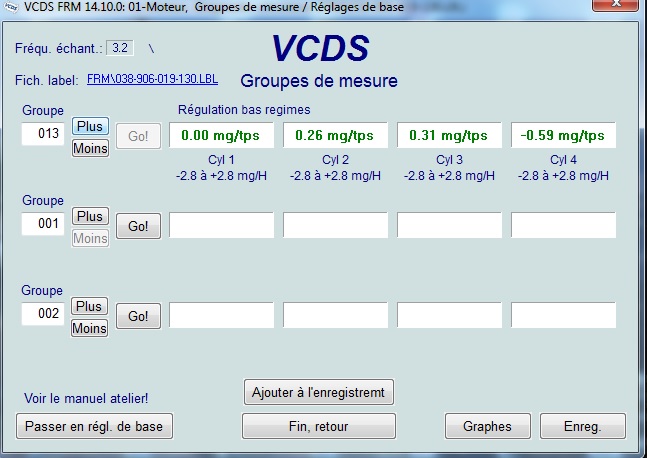Click fourth empty value field of group 001
Image resolution: width=647 pixels, height=458 pixels.
click(x=563, y=225)
